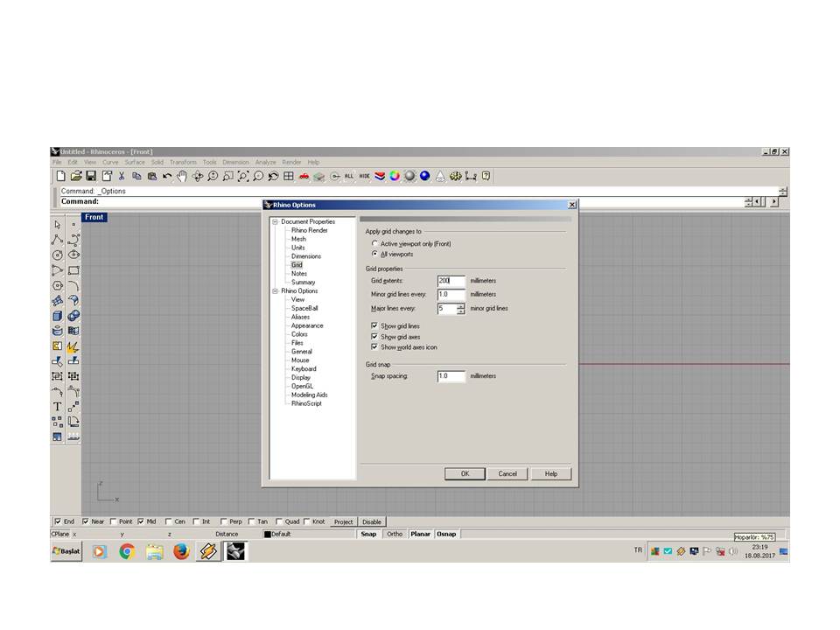This screenshot has width=840, height=630.
Task: Open the Surface menu
Action: click(135, 163)
